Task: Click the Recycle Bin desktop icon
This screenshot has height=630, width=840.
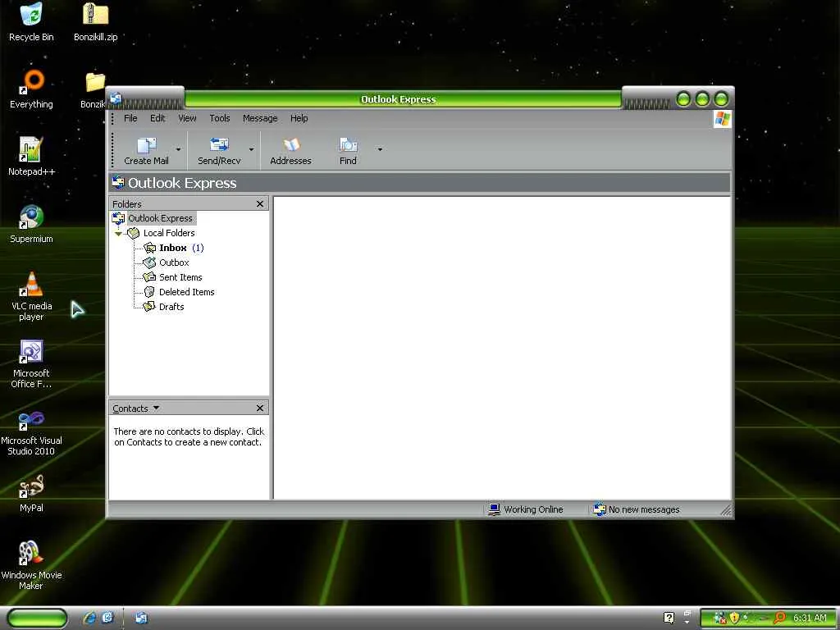Action: pyautogui.click(x=31, y=22)
